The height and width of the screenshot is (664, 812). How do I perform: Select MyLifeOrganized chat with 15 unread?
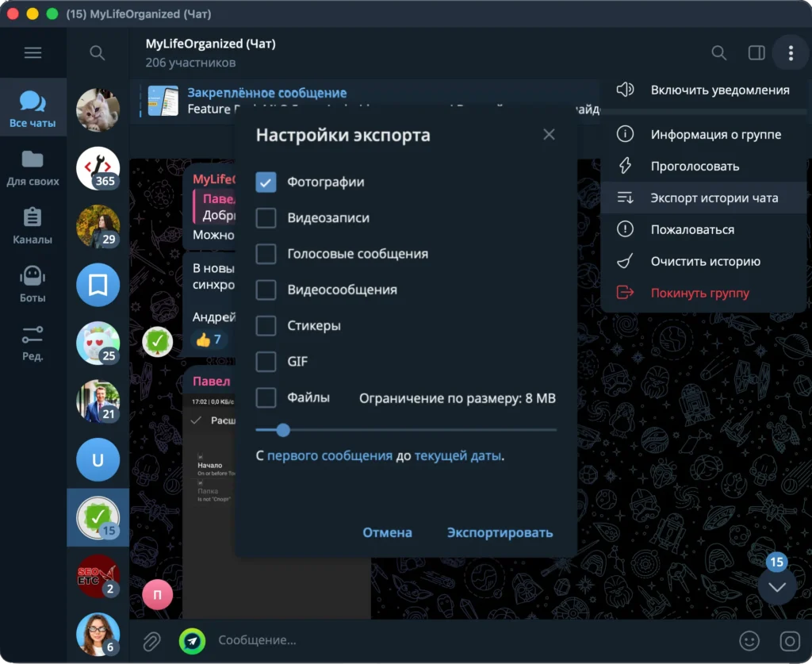(x=98, y=517)
